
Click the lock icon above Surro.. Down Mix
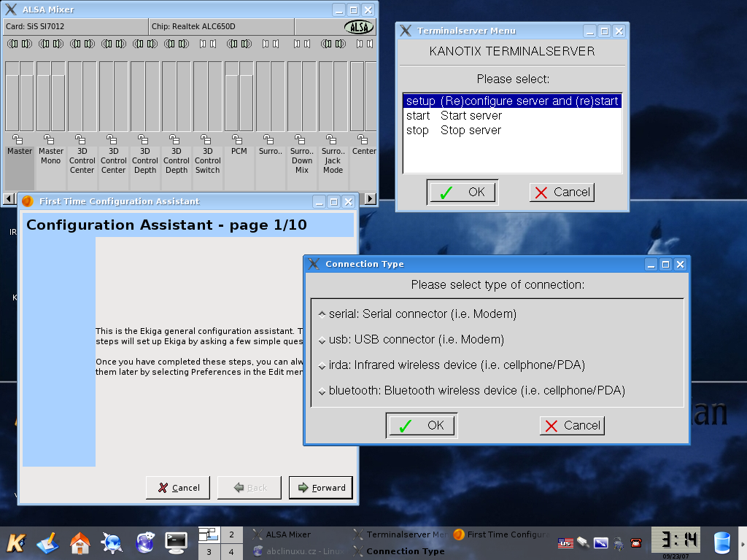pos(300,139)
